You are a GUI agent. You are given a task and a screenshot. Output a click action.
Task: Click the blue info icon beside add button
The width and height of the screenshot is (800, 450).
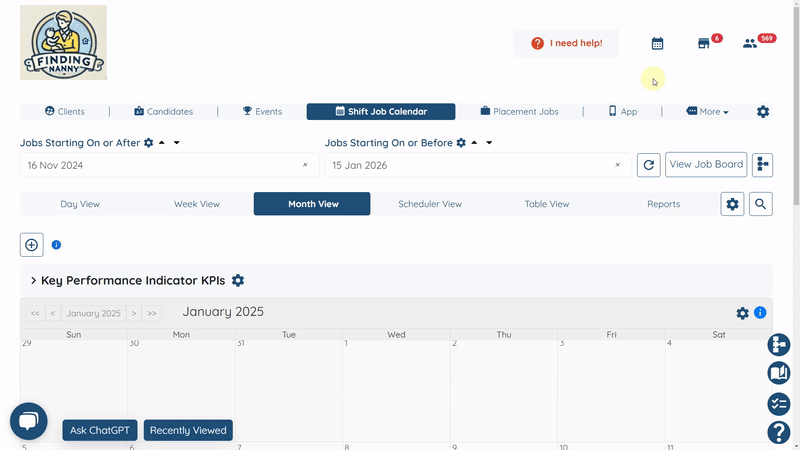(56, 245)
